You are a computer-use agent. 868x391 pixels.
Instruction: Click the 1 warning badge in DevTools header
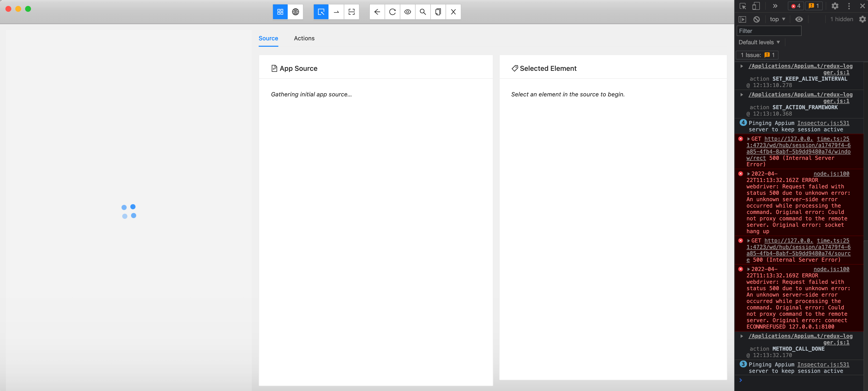tap(814, 6)
